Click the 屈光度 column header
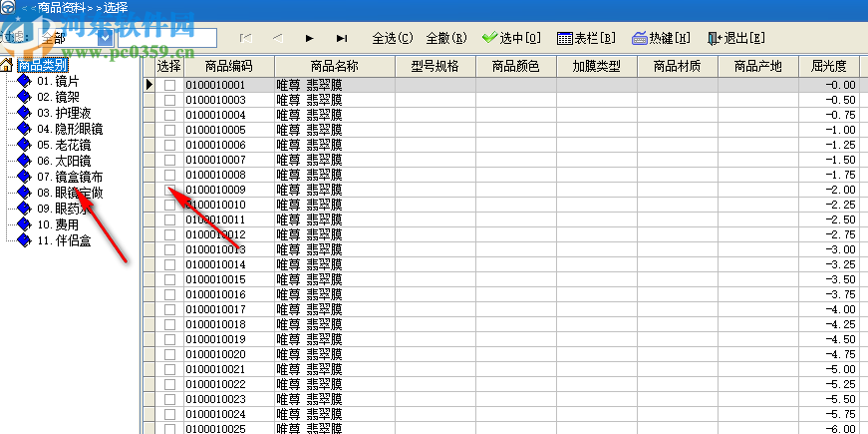 (829, 67)
